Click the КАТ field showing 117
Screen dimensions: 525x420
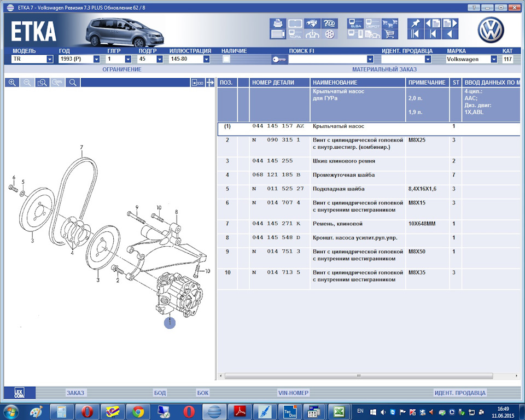[508, 59]
